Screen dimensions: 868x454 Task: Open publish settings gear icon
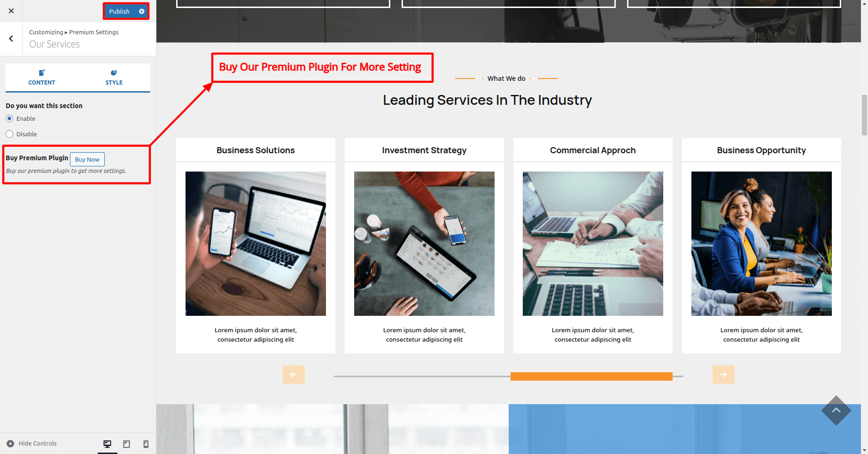pos(142,11)
